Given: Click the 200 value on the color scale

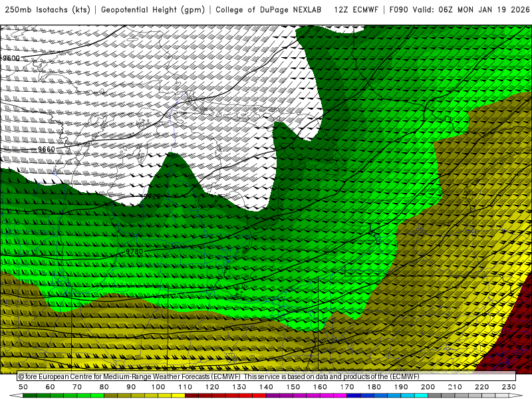Looking at the screenshot, I should [428, 387].
